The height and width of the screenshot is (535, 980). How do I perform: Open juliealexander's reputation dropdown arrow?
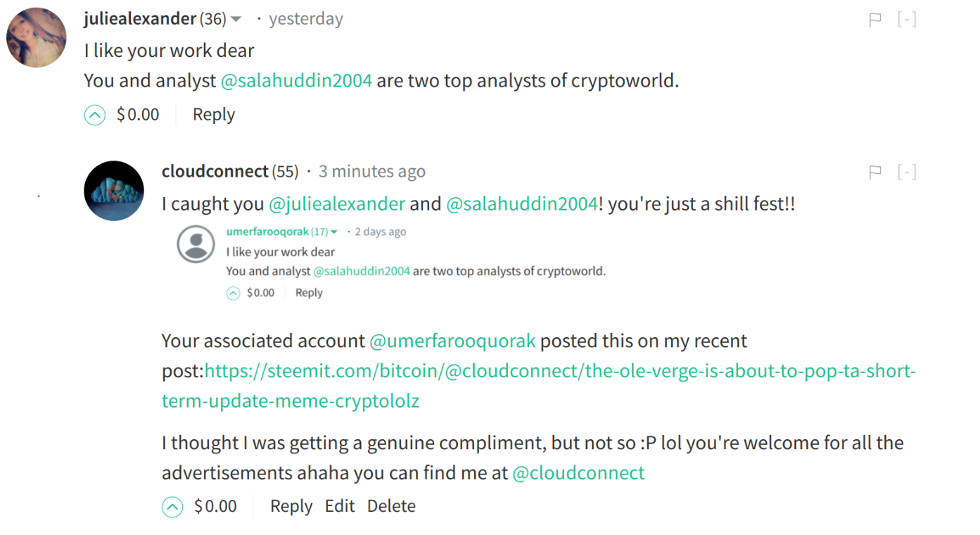click(x=236, y=19)
